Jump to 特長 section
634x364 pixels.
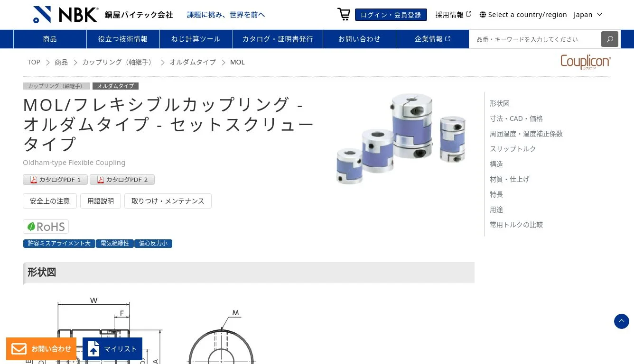[x=496, y=194]
